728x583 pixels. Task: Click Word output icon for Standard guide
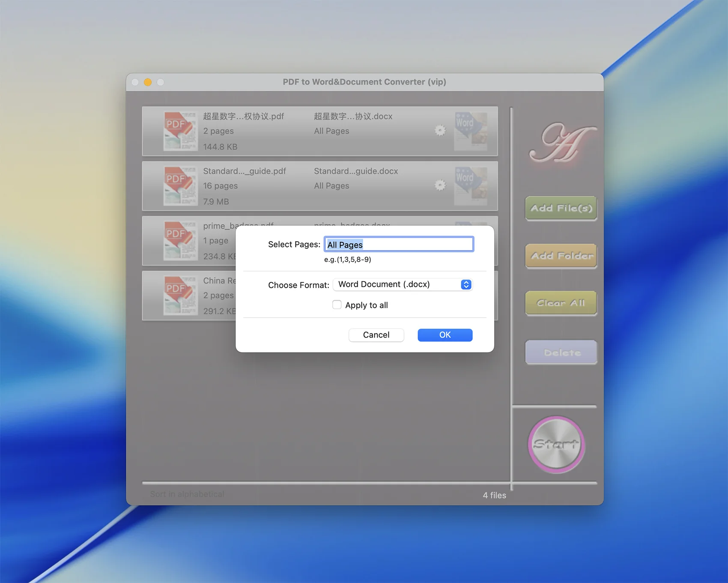[471, 186]
